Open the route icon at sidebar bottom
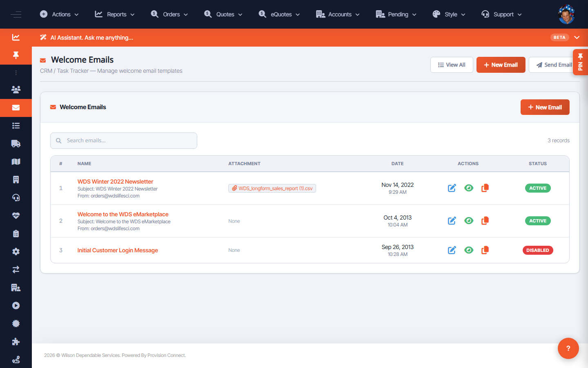The image size is (588, 368). click(x=16, y=359)
